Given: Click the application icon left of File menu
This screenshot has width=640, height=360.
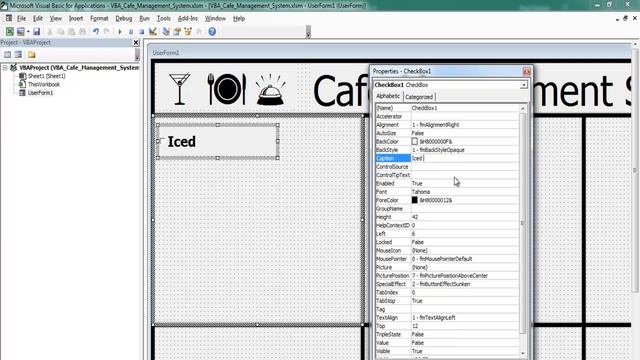Looking at the screenshot, I should pos(9,18).
